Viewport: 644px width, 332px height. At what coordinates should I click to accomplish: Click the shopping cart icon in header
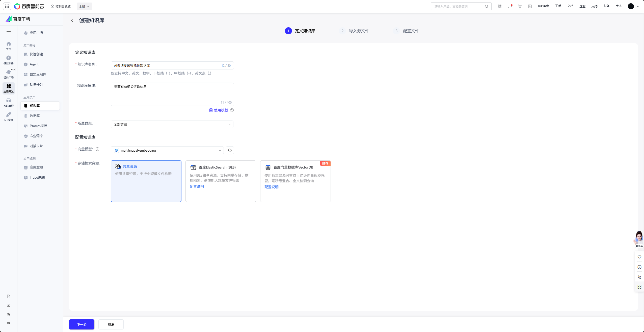[x=520, y=6]
